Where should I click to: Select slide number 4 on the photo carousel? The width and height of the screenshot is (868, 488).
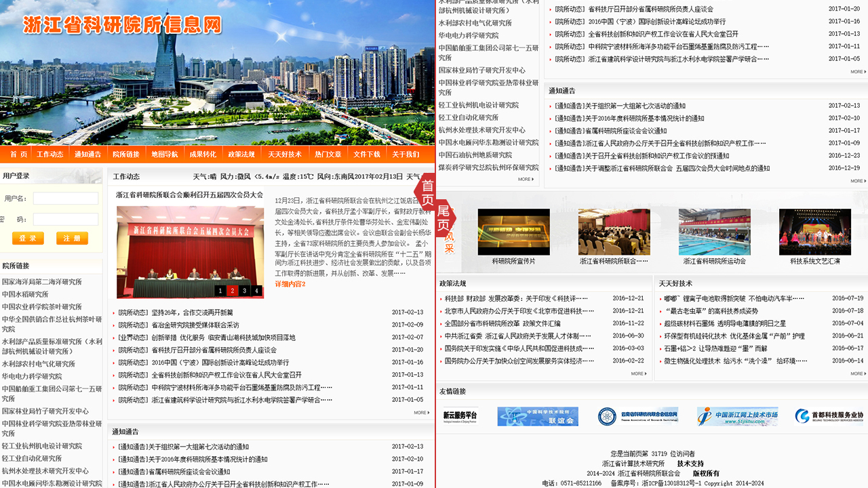click(x=256, y=291)
